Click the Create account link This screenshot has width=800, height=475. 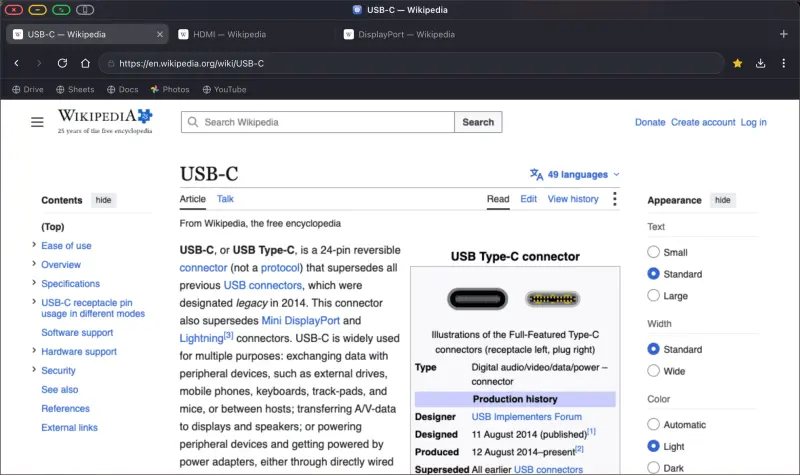(703, 122)
